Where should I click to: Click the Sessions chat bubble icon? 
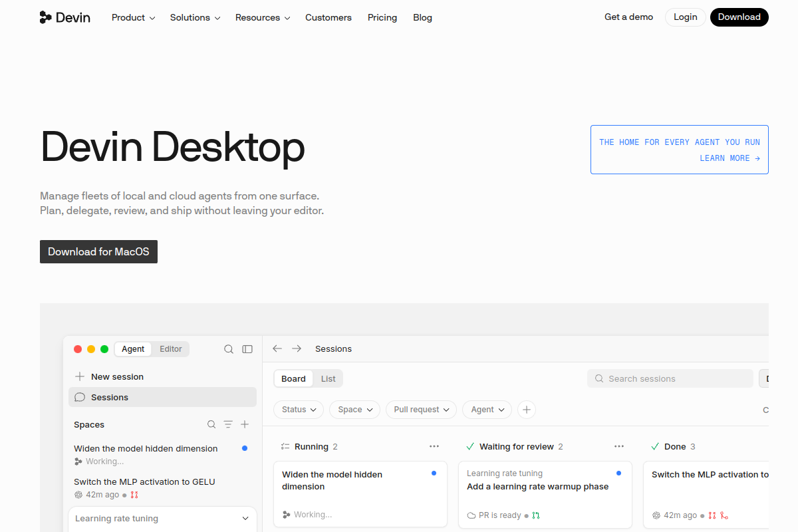click(80, 397)
